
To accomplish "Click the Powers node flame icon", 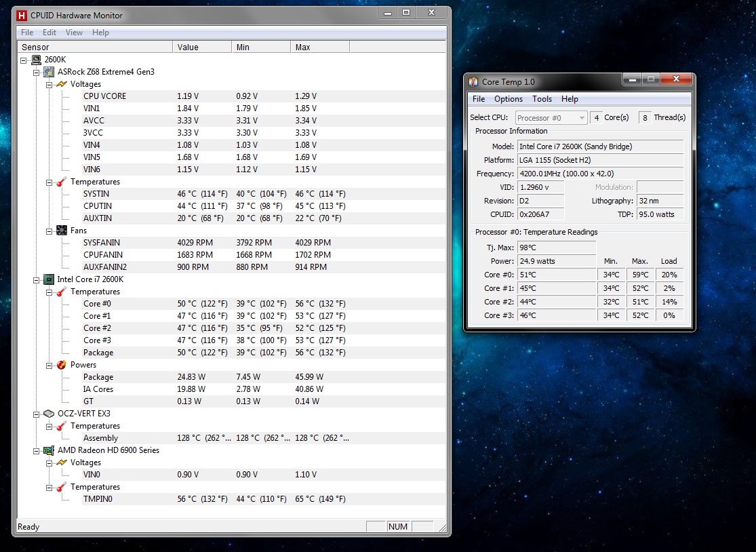I will coord(62,365).
